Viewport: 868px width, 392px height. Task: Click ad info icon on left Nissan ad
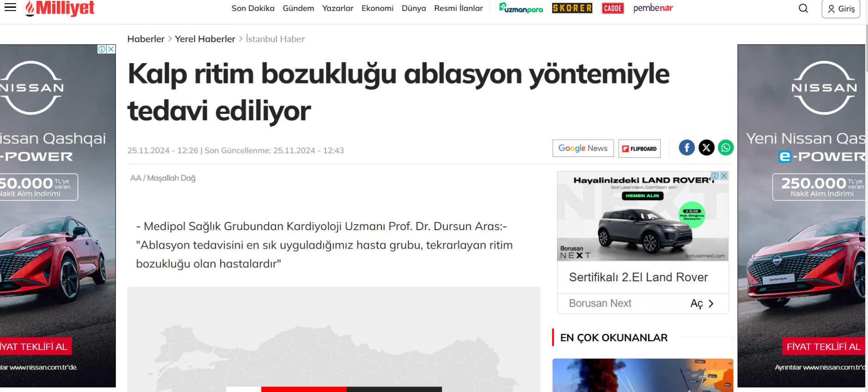pyautogui.click(x=102, y=49)
